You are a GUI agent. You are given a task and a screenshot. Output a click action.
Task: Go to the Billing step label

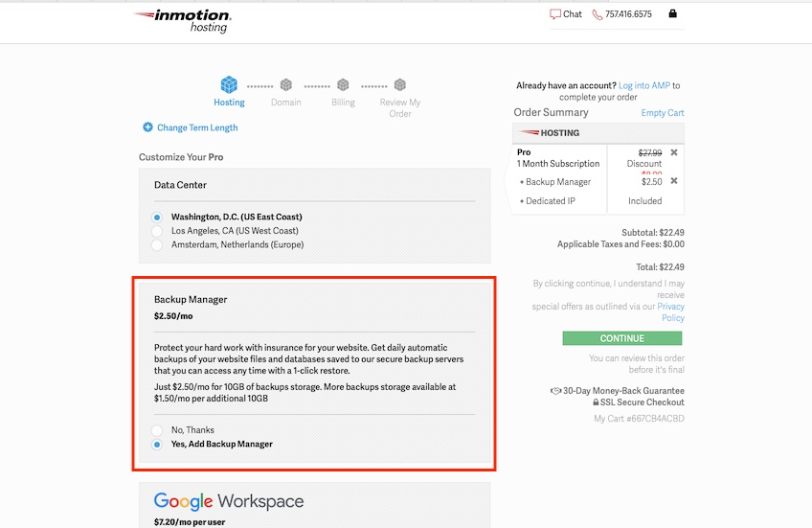tap(343, 103)
